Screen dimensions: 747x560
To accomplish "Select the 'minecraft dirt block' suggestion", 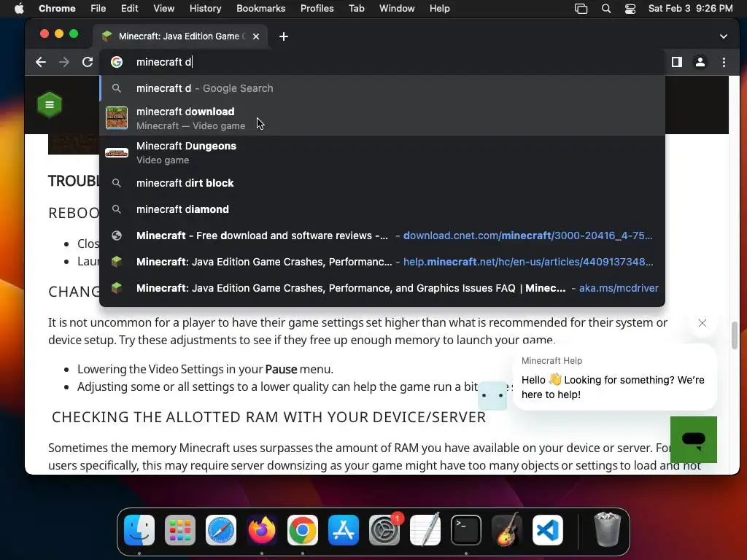I will tap(382, 183).
